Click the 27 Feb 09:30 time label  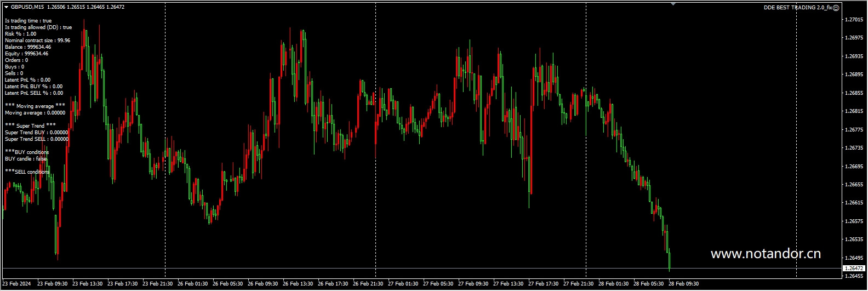click(473, 284)
